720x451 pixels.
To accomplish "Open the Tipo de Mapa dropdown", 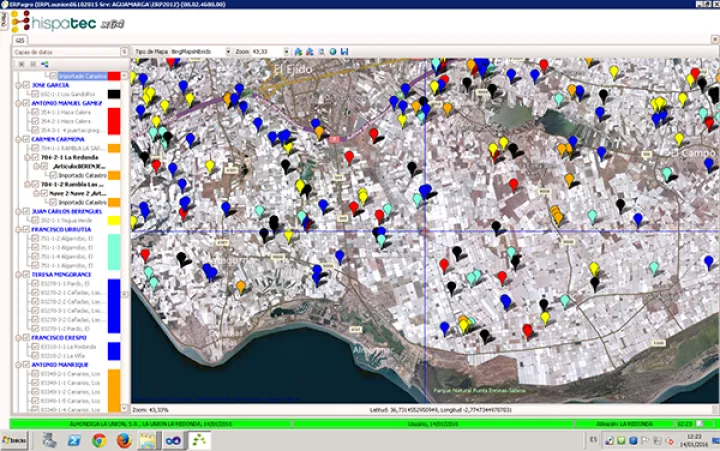I will click(227, 51).
